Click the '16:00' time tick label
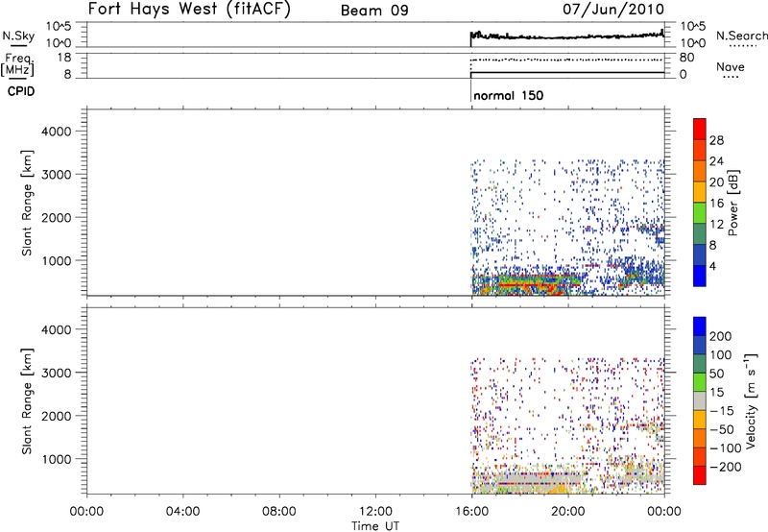The height and width of the screenshot is (532, 768). [x=471, y=512]
